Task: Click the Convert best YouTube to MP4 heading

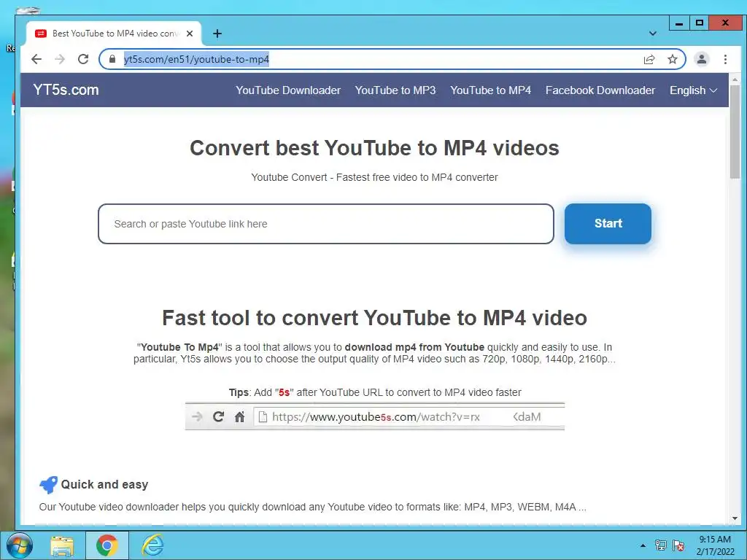Action: (x=374, y=147)
